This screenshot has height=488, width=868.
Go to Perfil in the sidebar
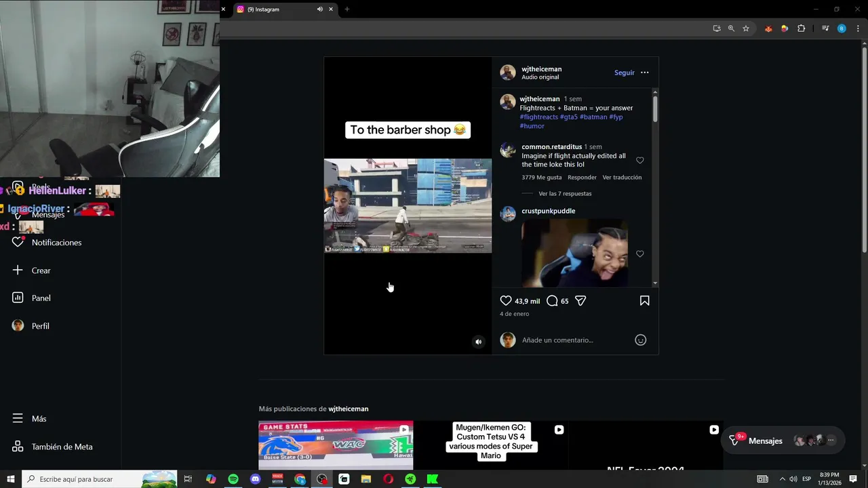click(31, 326)
